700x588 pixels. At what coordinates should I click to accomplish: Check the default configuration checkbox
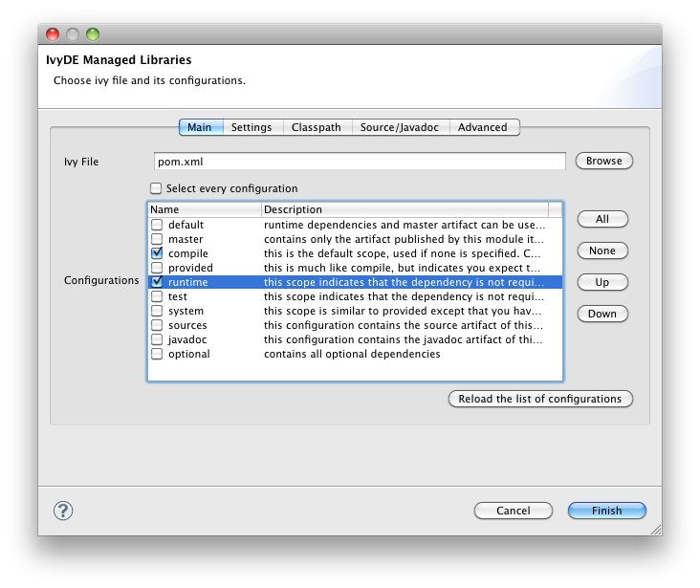(157, 225)
